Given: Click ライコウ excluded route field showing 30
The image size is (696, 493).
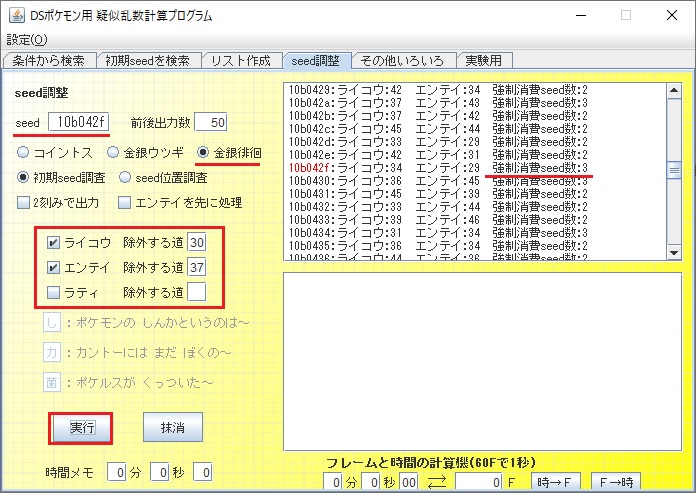Looking at the screenshot, I should click(x=197, y=242).
